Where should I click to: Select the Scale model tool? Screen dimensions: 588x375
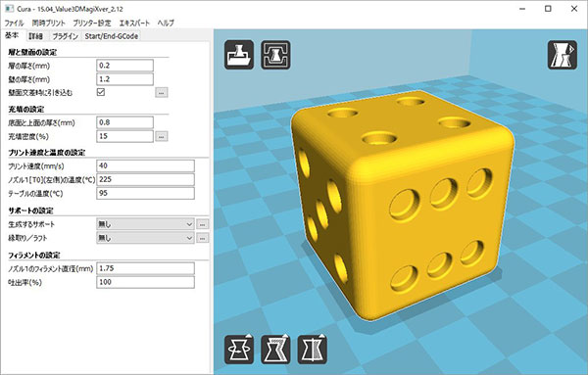(275, 350)
